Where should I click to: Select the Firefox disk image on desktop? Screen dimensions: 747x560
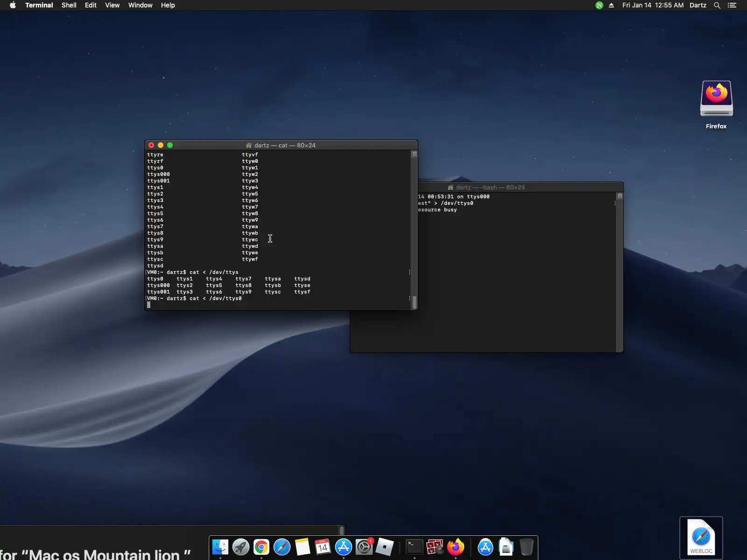pos(716,99)
